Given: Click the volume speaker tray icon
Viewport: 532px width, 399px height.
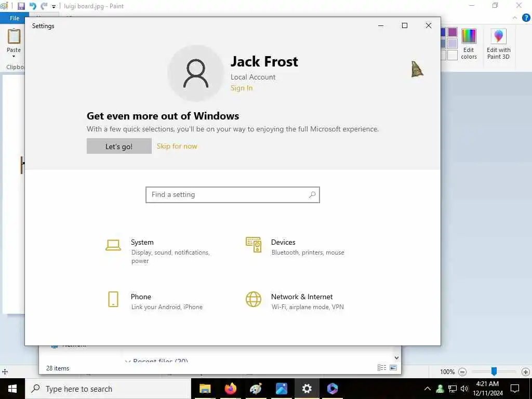Looking at the screenshot, I should coord(464,389).
